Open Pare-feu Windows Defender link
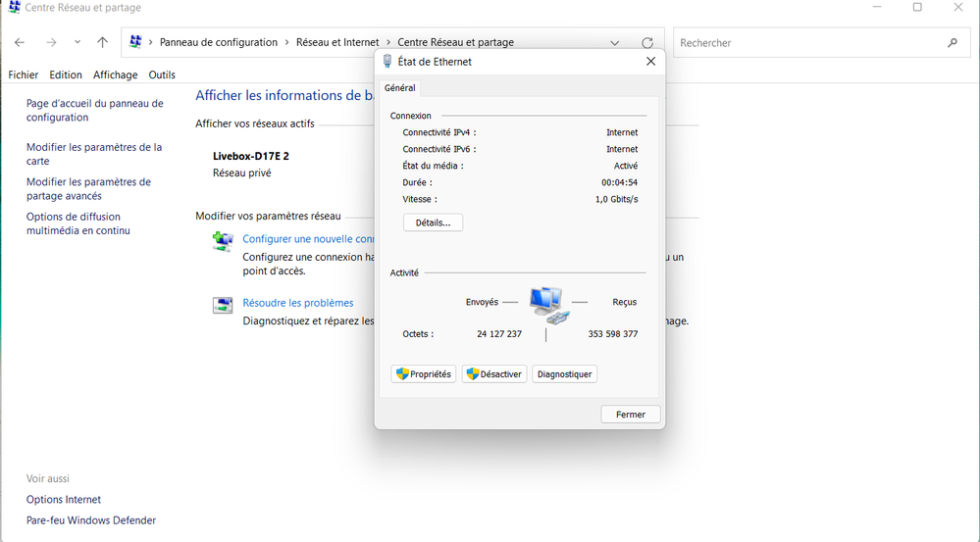 click(x=91, y=520)
